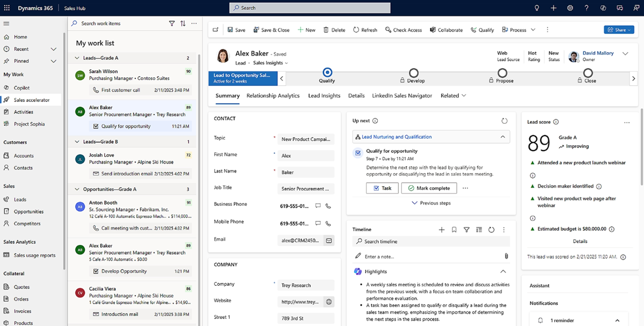Expand the Recent navigation item
Image resolution: width=644 pixels, height=326 pixels.
click(53, 49)
